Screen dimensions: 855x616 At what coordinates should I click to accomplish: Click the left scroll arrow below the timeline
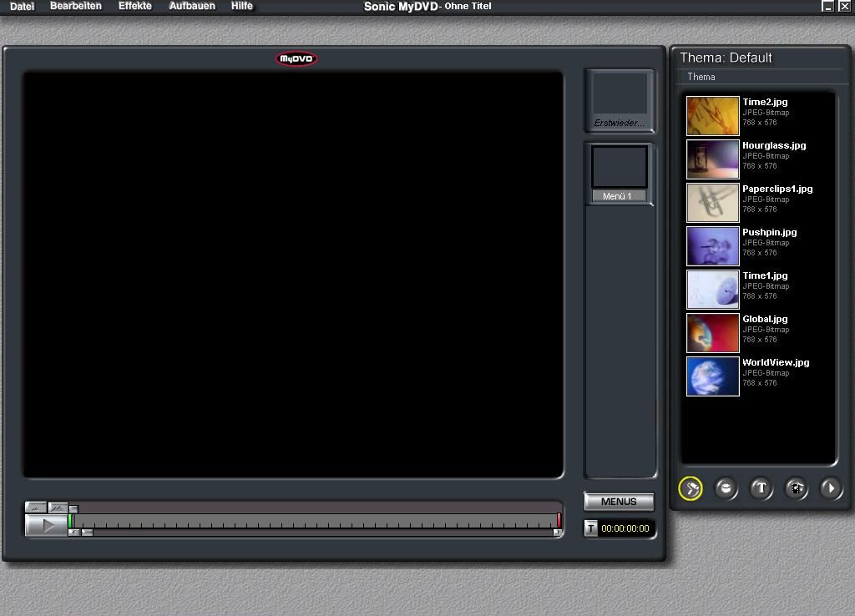click(x=74, y=533)
